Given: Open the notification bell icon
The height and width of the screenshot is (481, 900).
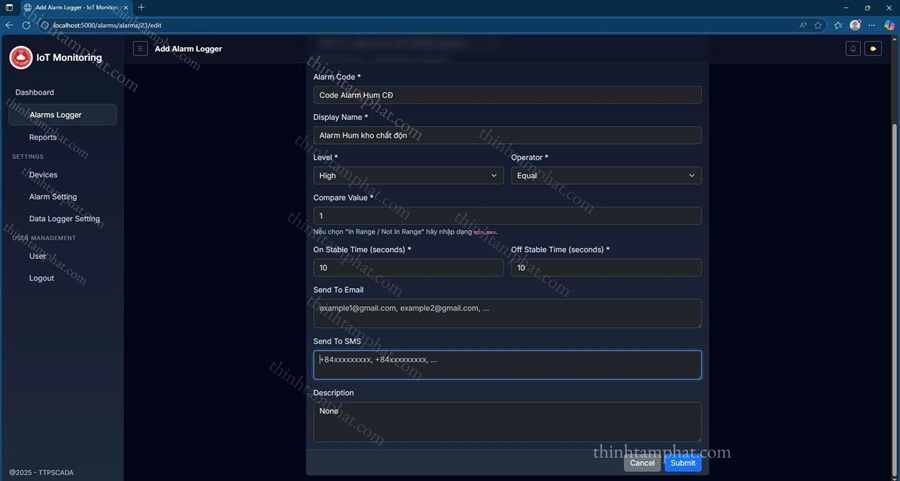Looking at the screenshot, I should tap(853, 48).
